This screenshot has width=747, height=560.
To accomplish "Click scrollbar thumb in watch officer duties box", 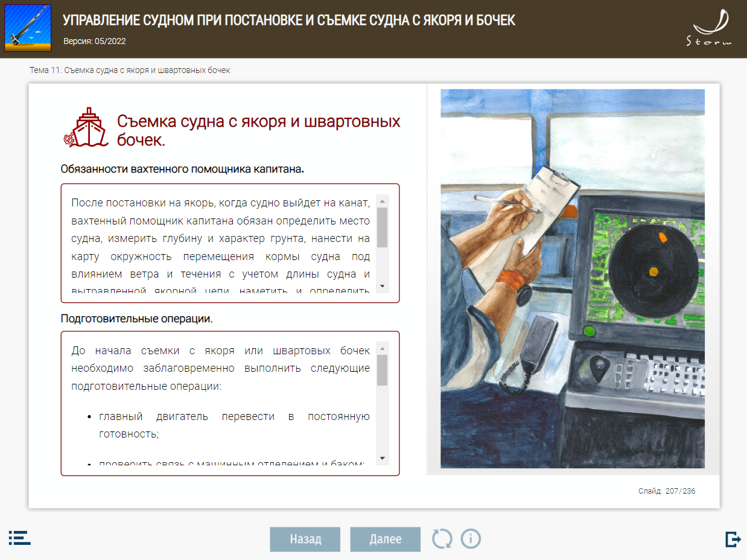I will [x=382, y=227].
